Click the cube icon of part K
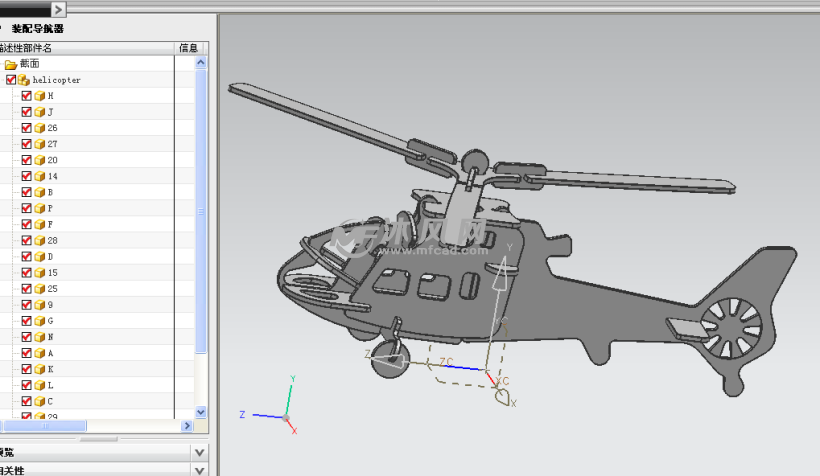The width and height of the screenshot is (820, 476). pyautogui.click(x=40, y=369)
